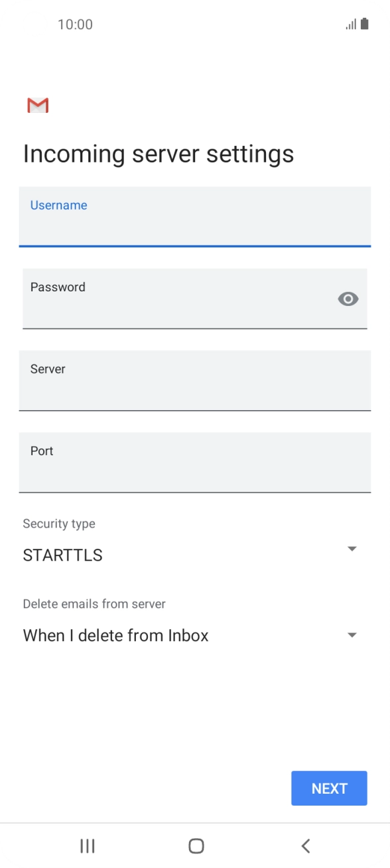The image size is (390, 868).
Task: Select the Incoming server settings heading
Action: pyautogui.click(x=159, y=153)
